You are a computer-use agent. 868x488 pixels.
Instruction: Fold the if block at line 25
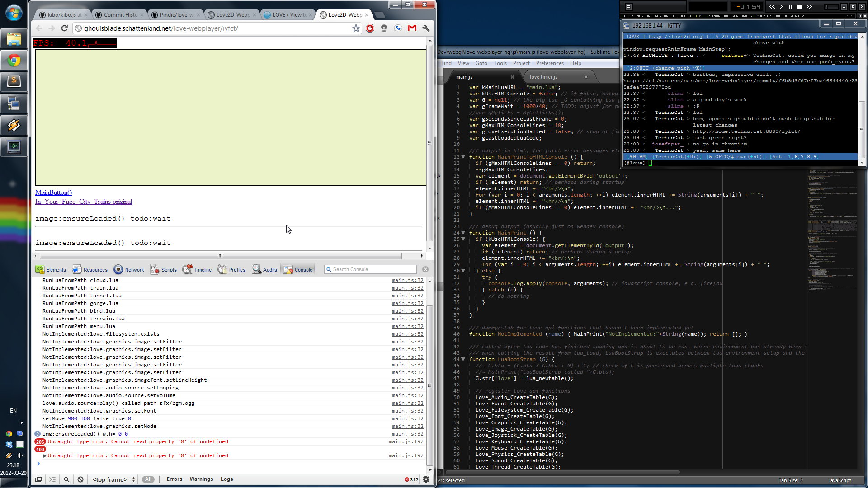click(x=463, y=239)
